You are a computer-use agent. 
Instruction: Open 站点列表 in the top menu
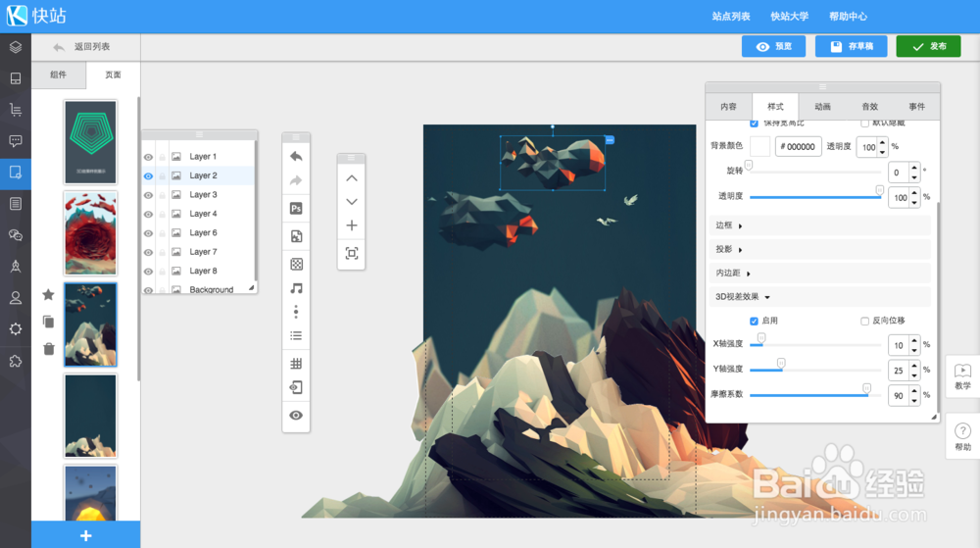(x=731, y=17)
